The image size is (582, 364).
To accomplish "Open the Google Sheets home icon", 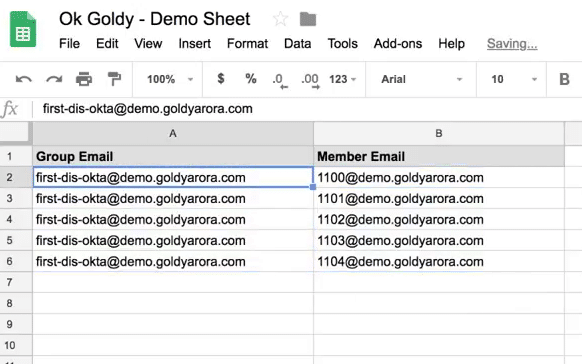I will 23,29.
